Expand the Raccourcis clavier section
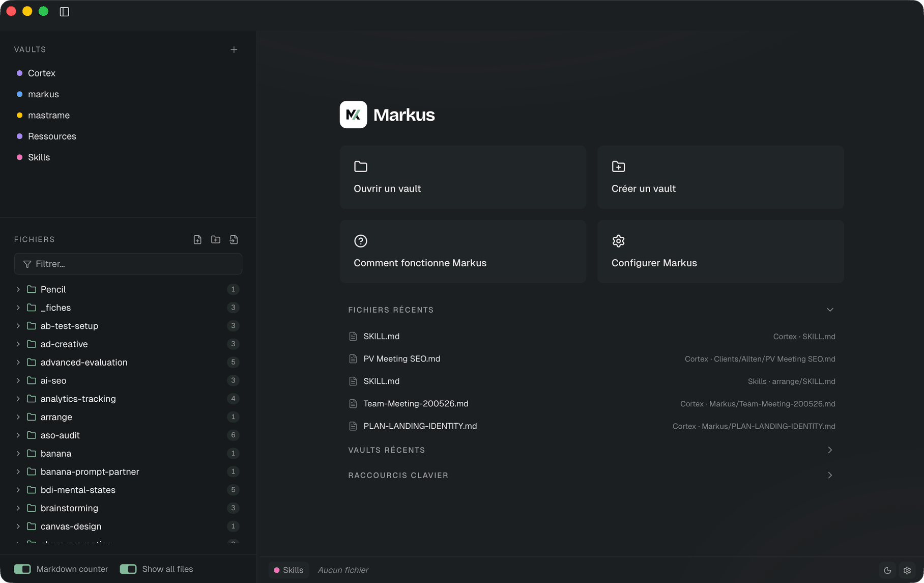This screenshot has width=924, height=583. pyautogui.click(x=830, y=475)
